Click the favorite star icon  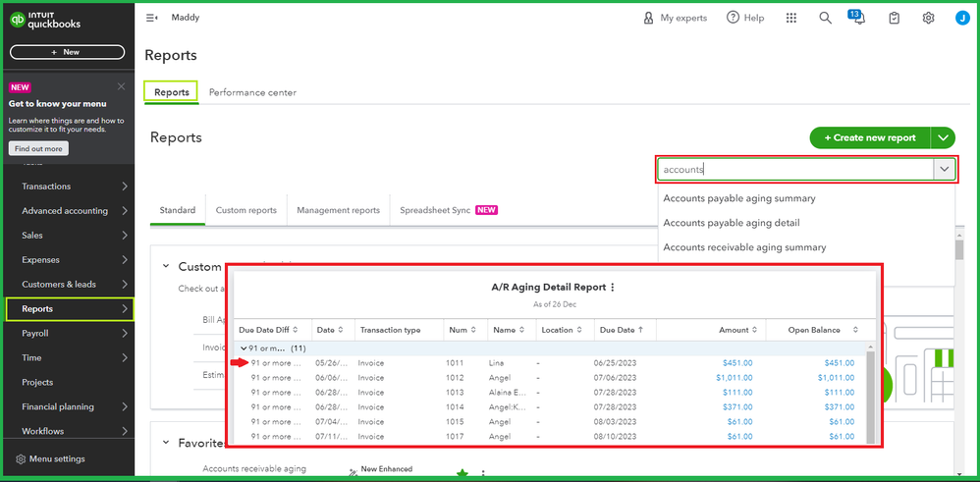click(x=463, y=475)
